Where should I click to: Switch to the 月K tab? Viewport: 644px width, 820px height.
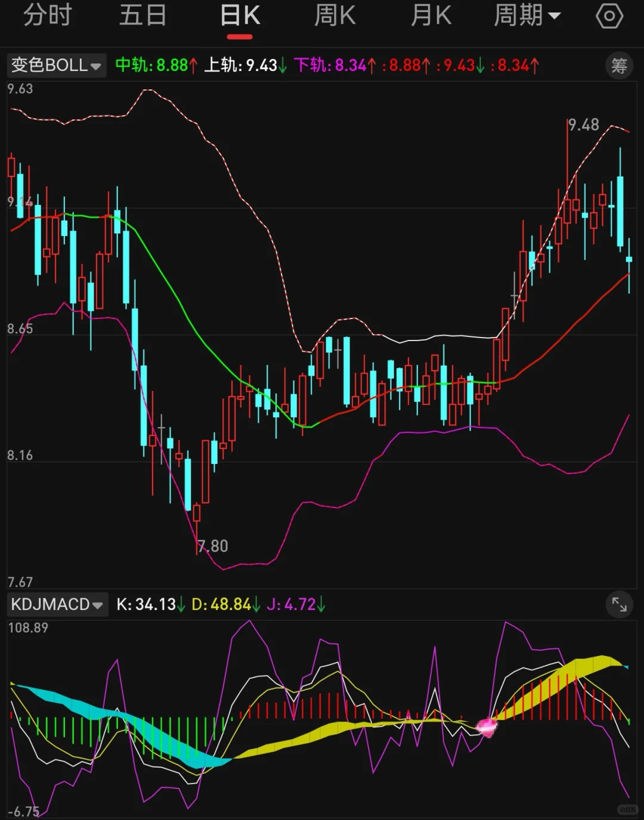pyautogui.click(x=431, y=15)
